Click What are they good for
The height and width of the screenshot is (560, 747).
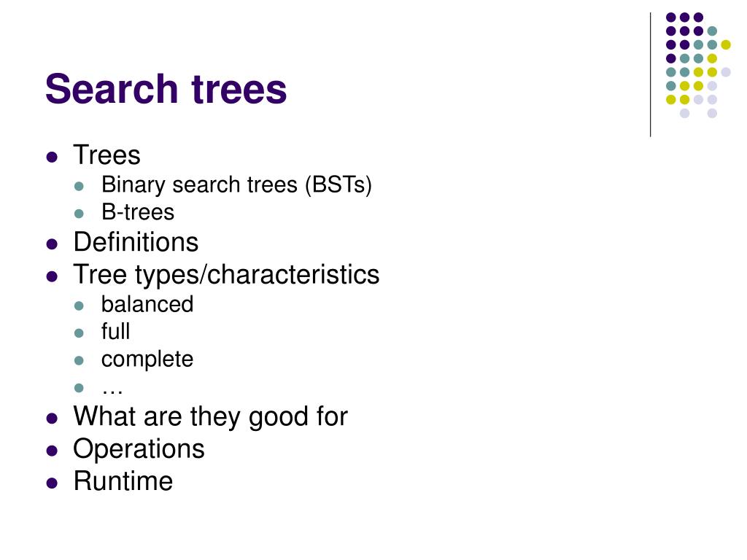tap(211, 416)
